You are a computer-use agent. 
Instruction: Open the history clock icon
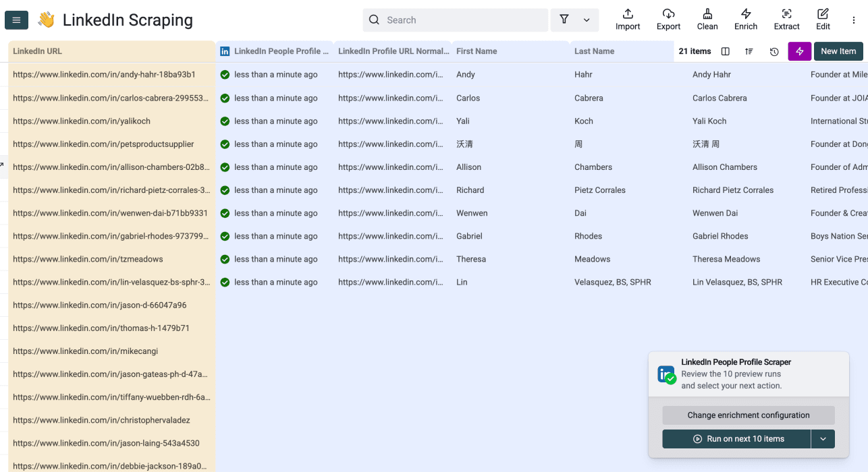[x=774, y=51]
